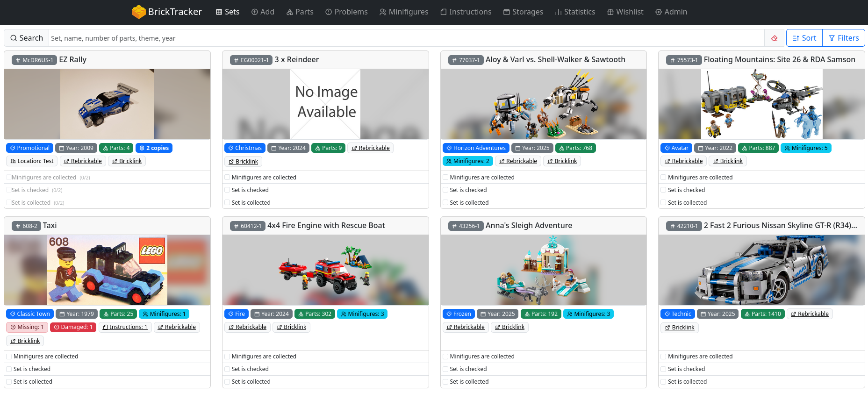Open the Sort options

pyautogui.click(x=804, y=38)
